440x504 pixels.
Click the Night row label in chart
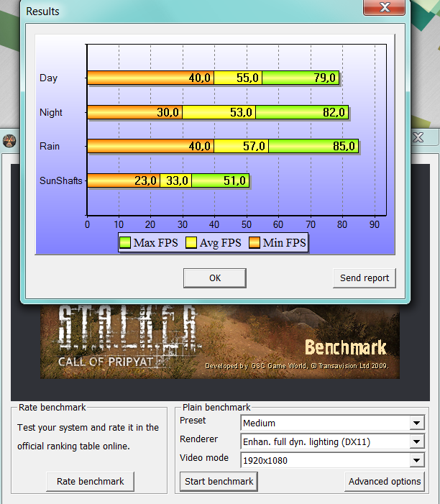click(51, 112)
